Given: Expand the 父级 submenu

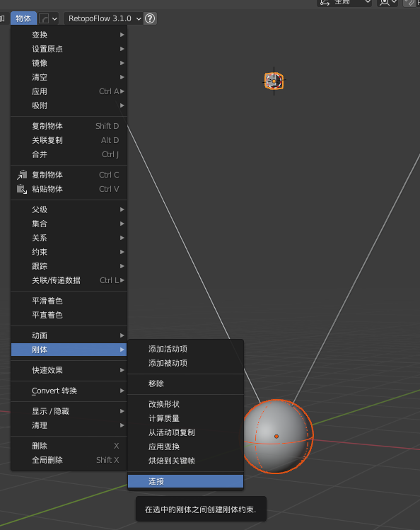Looking at the screenshot, I should 69,209.
